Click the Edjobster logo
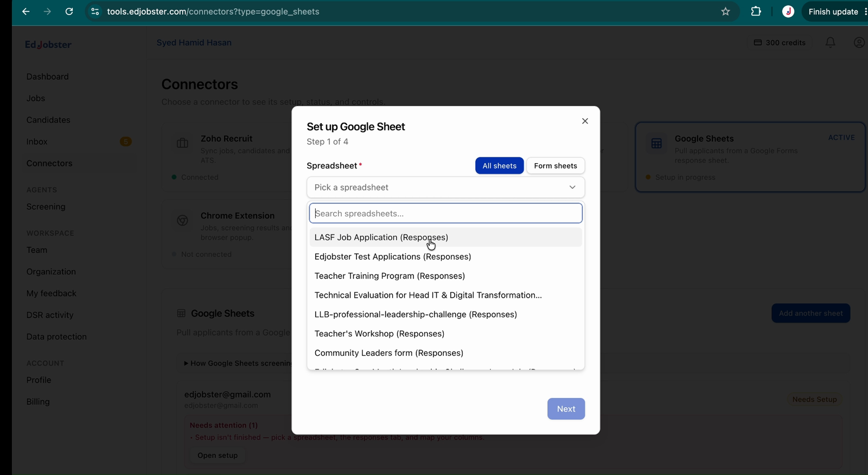Screen dimensions: 868x475 click(x=48, y=44)
